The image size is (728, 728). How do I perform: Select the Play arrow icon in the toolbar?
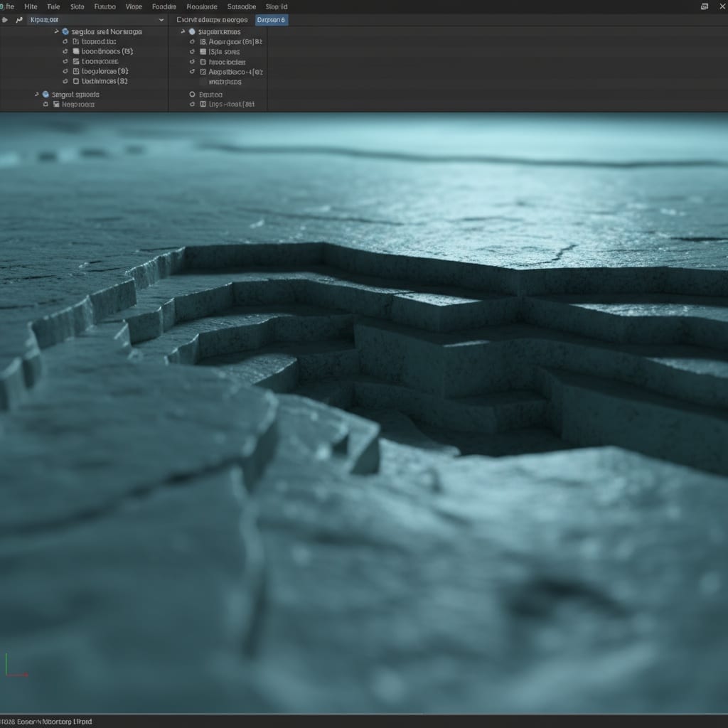click(6, 20)
